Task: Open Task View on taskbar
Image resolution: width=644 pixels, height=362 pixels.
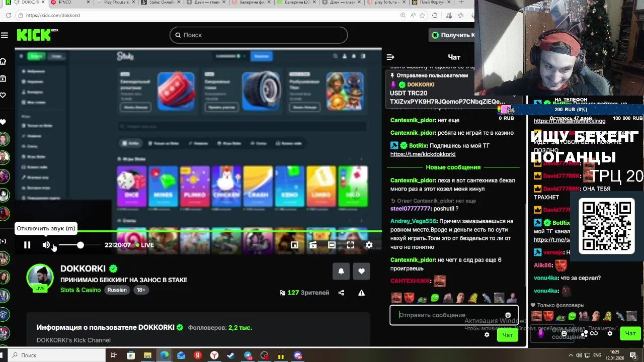Action: pos(114,355)
